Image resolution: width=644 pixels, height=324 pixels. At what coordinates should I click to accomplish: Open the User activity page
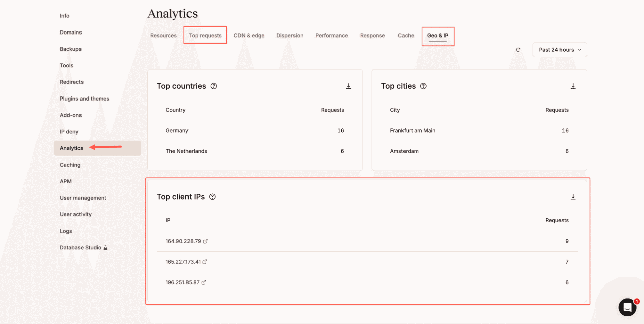(x=75, y=214)
